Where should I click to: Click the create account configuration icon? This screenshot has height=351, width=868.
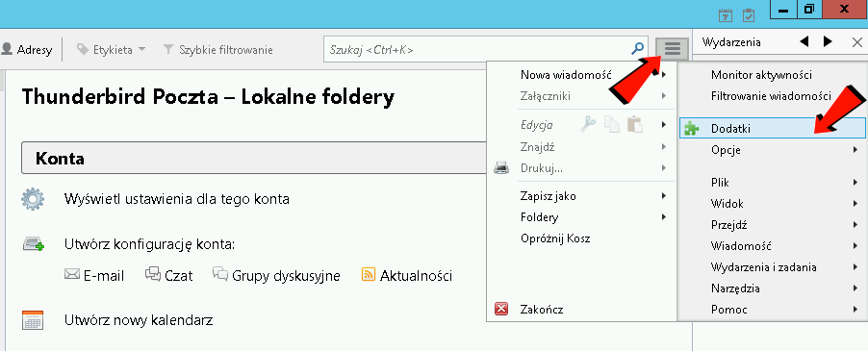[33, 243]
